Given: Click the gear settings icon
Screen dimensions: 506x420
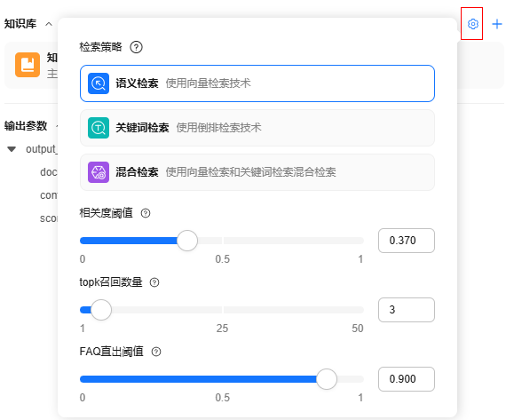Looking at the screenshot, I should 473,24.
